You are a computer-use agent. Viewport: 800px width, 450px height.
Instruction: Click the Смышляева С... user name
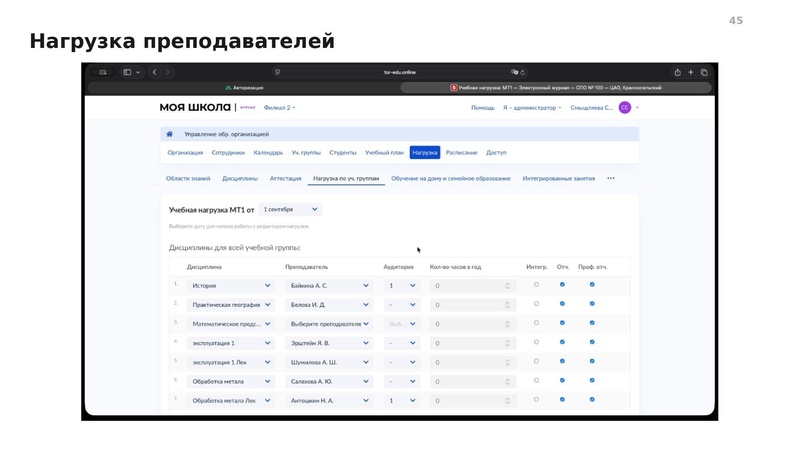tap(591, 108)
